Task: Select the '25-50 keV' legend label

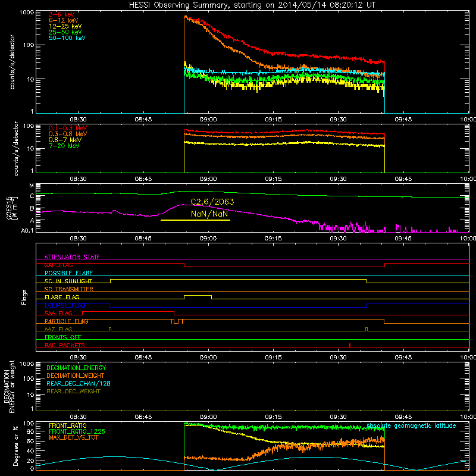Action: (x=65, y=32)
